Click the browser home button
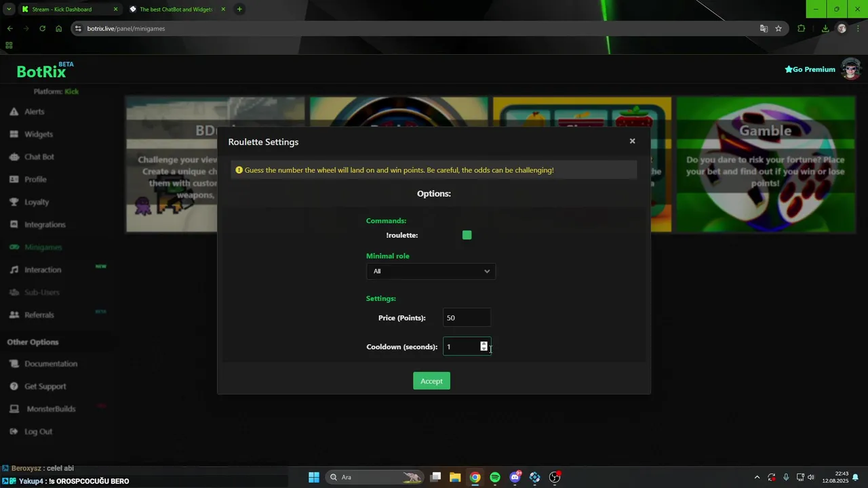 click(x=58, y=28)
